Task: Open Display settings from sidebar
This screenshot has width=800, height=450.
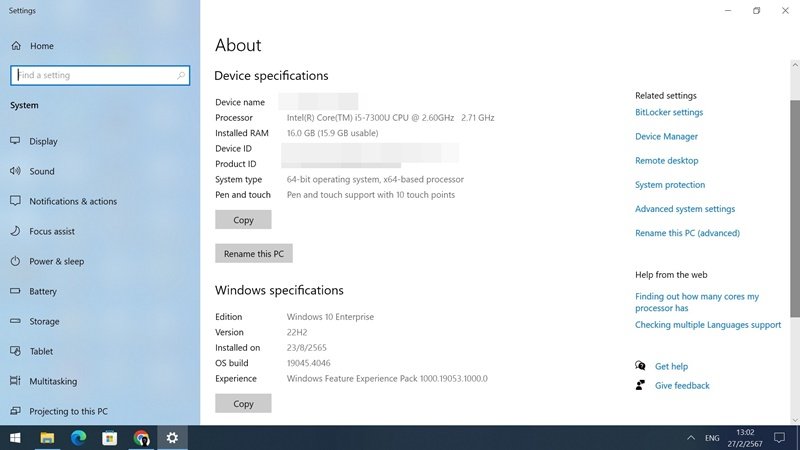Action: (x=43, y=142)
